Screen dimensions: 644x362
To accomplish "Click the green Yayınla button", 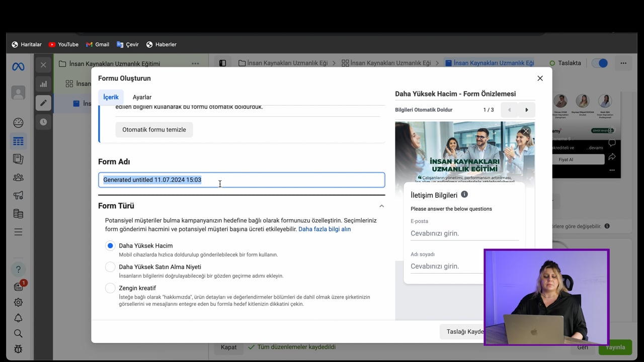I will pos(615,347).
